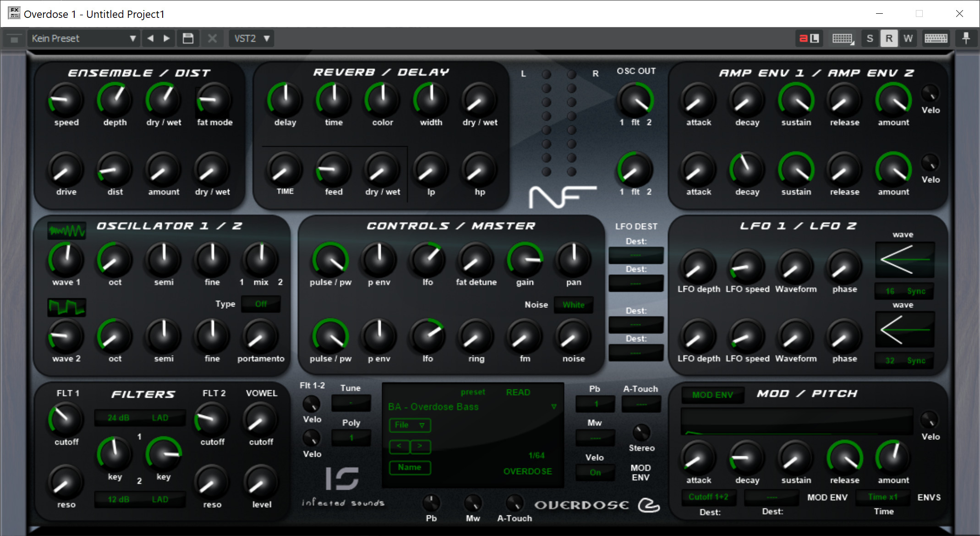Click the red A/L compare icon
Image resolution: width=980 pixels, height=536 pixels.
(809, 38)
